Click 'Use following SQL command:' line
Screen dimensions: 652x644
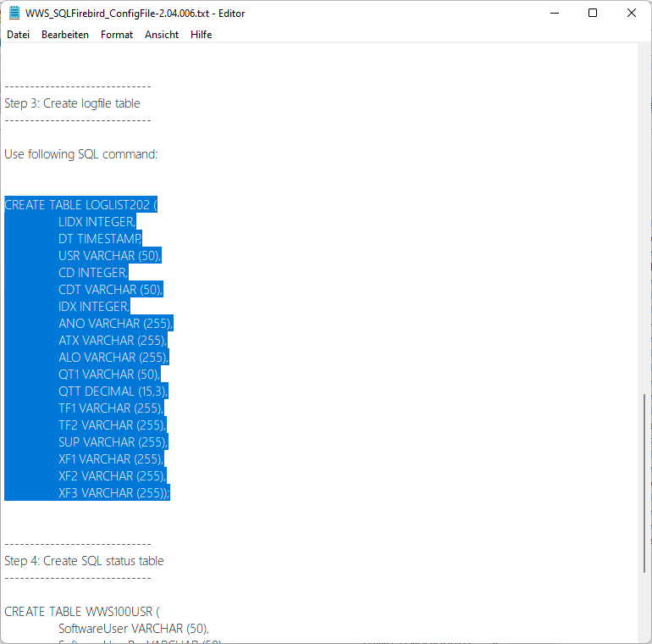pyautogui.click(x=81, y=154)
